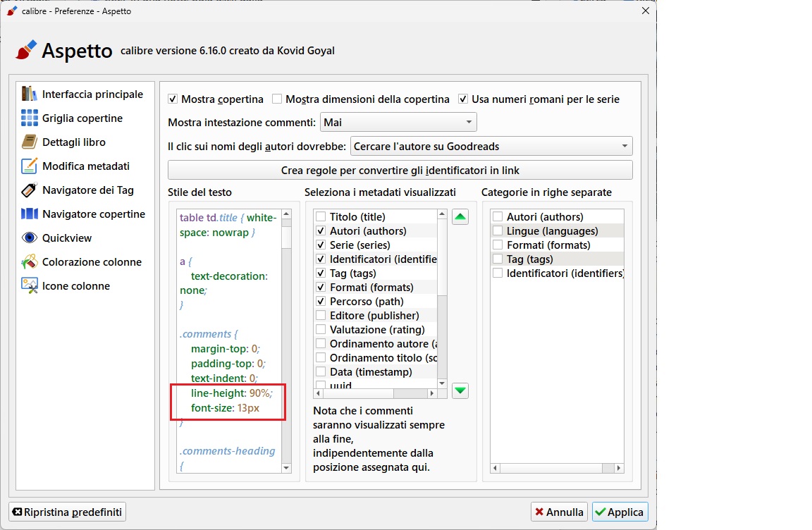The width and height of the screenshot is (812, 530).
Task: Switch to Griglia copertine tab
Action: [85, 118]
